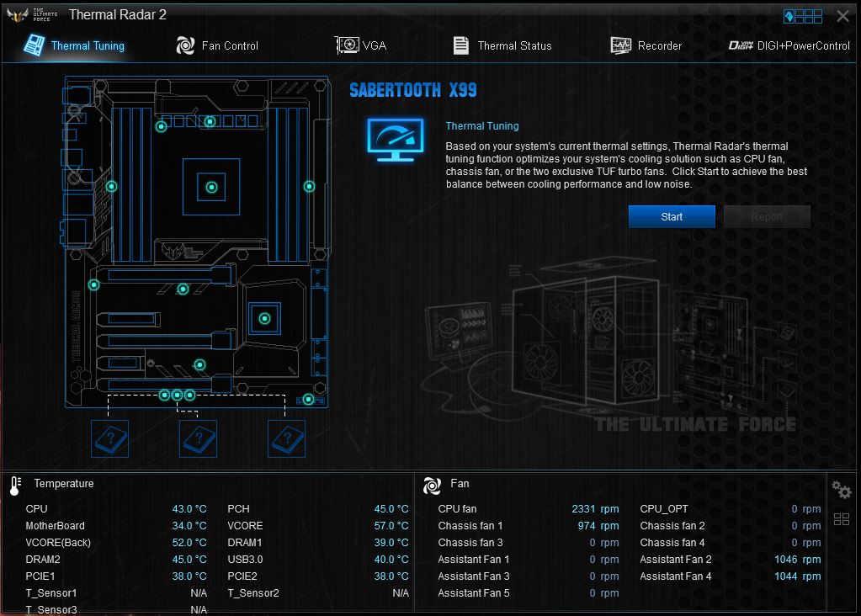Select third T_Sensor header node at board bottom
The image size is (861, 616).
click(190, 395)
